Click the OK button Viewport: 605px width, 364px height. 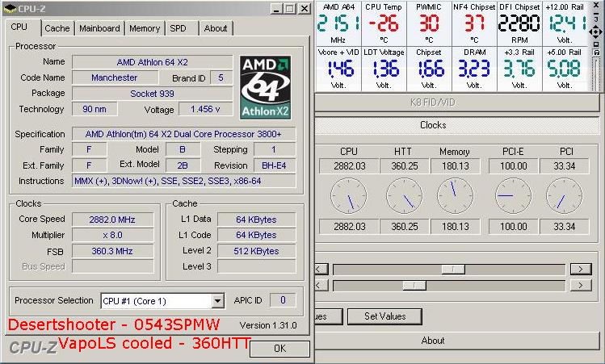point(280,349)
